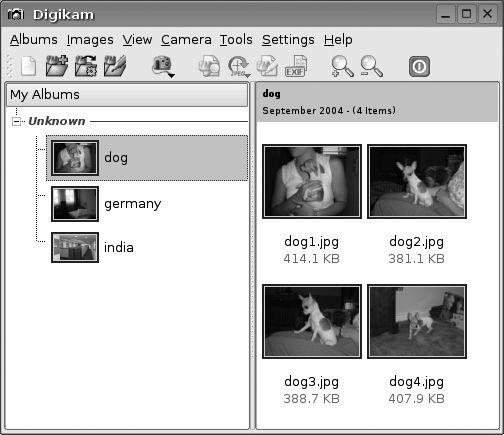
Task: Select the dog4.jpg thumbnail
Action: (417, 322)
